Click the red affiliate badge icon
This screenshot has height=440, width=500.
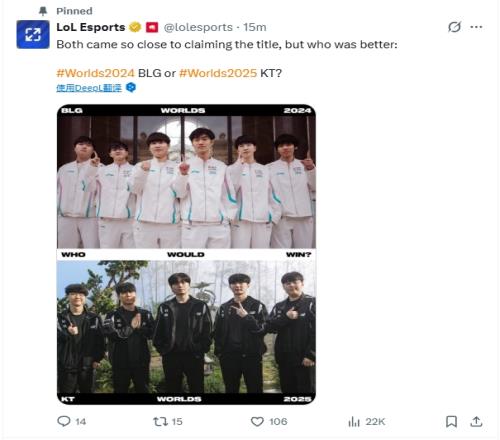(x=152, y=27)
